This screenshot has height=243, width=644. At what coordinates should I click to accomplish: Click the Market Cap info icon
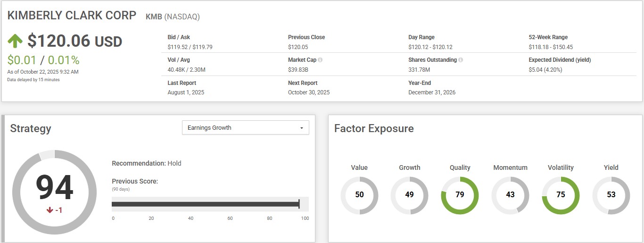pos(320,60)
